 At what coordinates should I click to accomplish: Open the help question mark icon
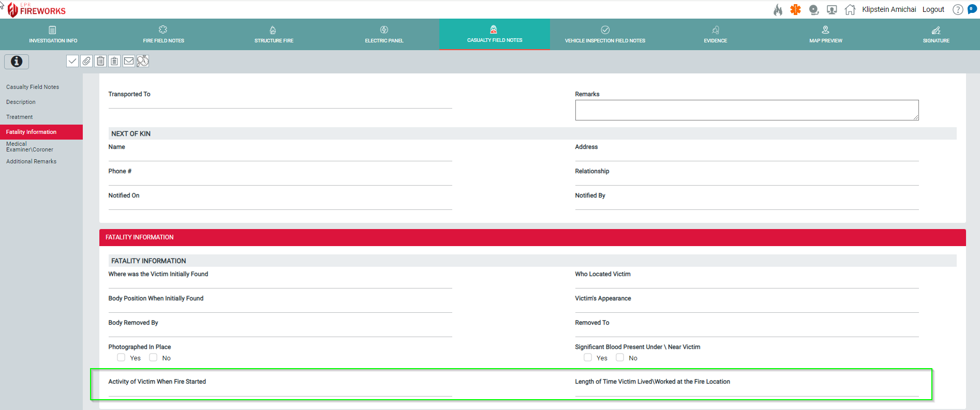click(x=958, y=9)
